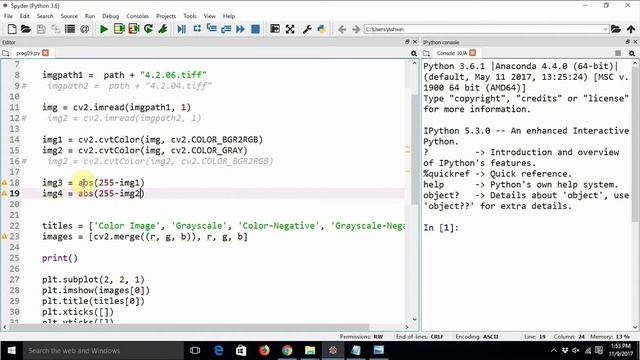This screenshot has height=360, width=640.
Task: Re-run the last script
Action: click(x=148, y=29)
